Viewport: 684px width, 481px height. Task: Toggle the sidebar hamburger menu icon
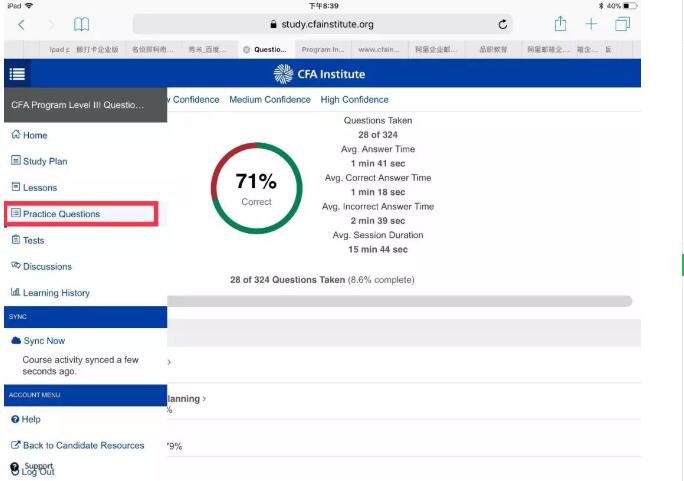tap(17, 74)
